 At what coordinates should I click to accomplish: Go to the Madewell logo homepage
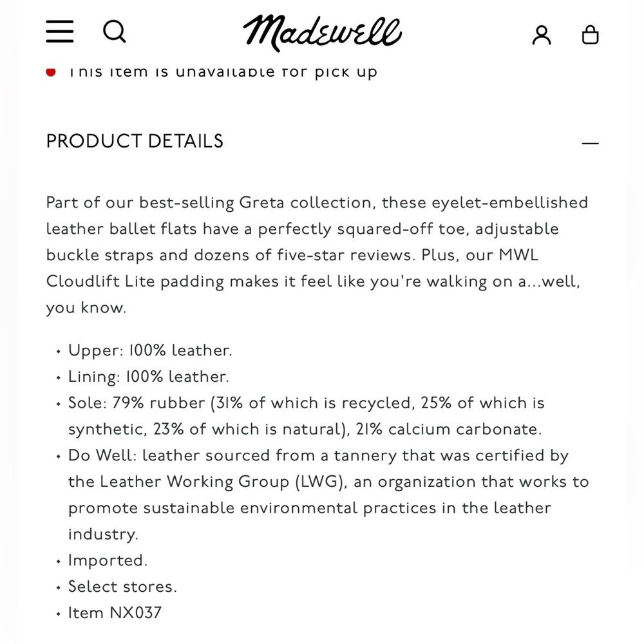(x=323, y=33)
